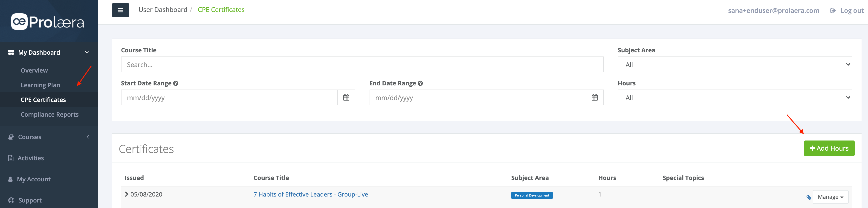868x208 pixels.
Task: Click the CPE Certificates breadcrumb
Action: [x=221, y=10]
